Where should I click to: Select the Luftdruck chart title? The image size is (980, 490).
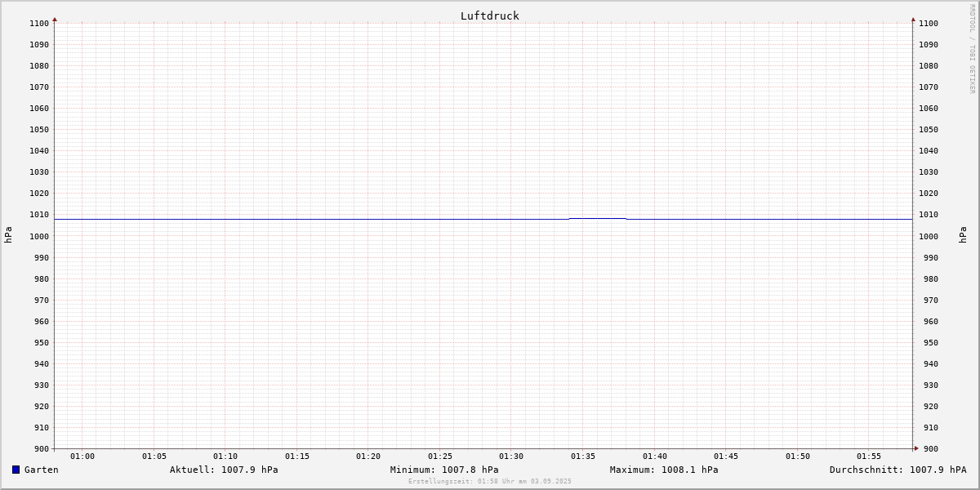489,16
